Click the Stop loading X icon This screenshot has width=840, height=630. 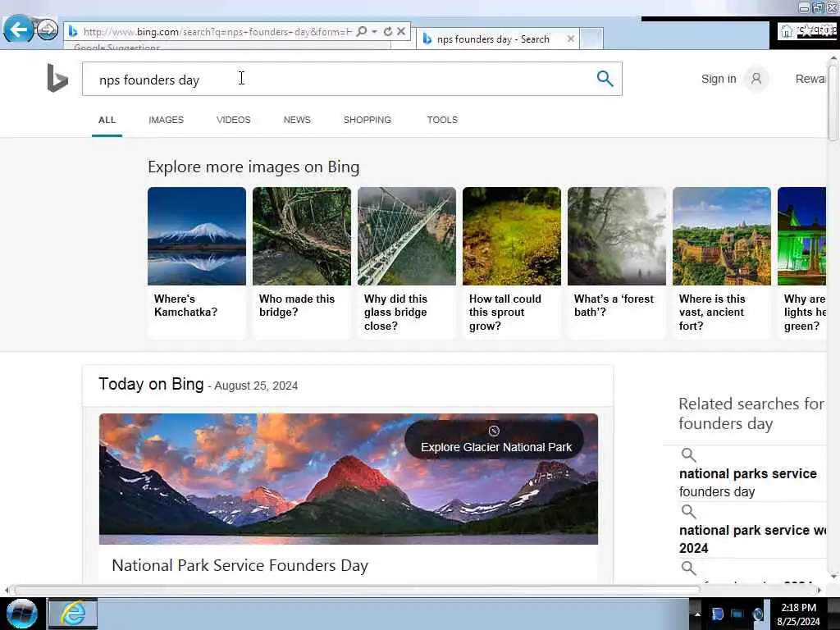[400, 32]
